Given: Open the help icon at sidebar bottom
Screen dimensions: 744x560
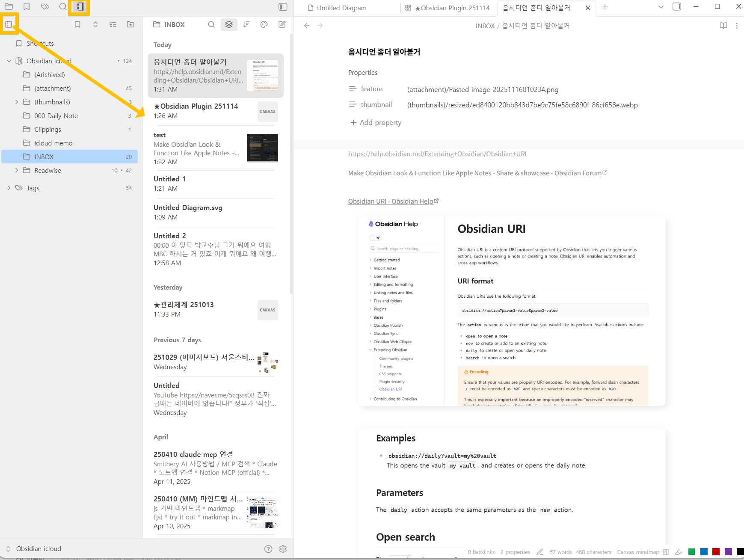Looking at the screenshot, I should (x=268, y=549).
